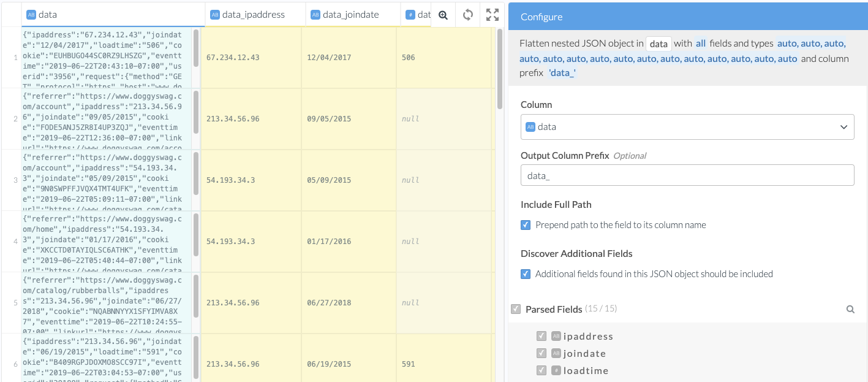
Task: Click the string type icon beside the ipaddress field
Action: [x=556, y=336]
